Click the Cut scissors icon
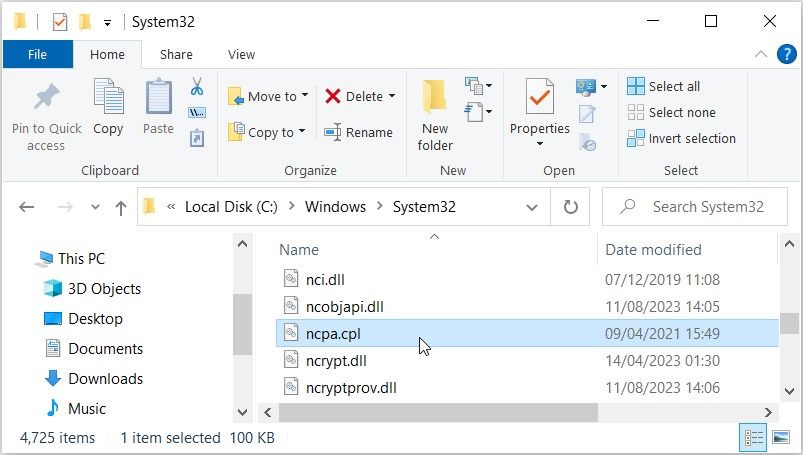This screenshot has height=455, width=803. coord(197,86)
